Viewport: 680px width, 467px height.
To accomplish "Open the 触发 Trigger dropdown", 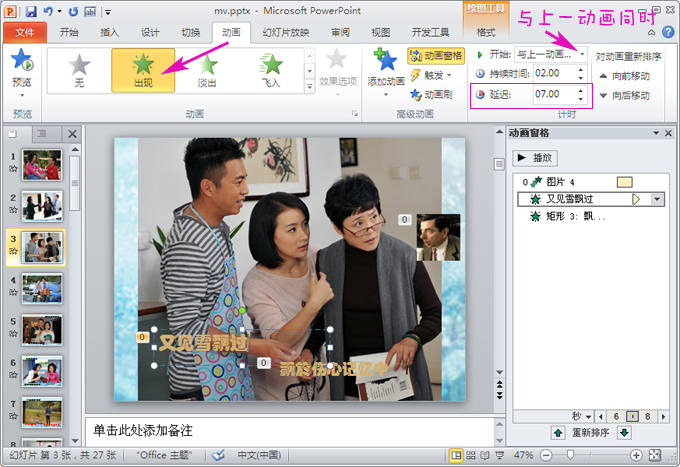I will pos(431,75).
